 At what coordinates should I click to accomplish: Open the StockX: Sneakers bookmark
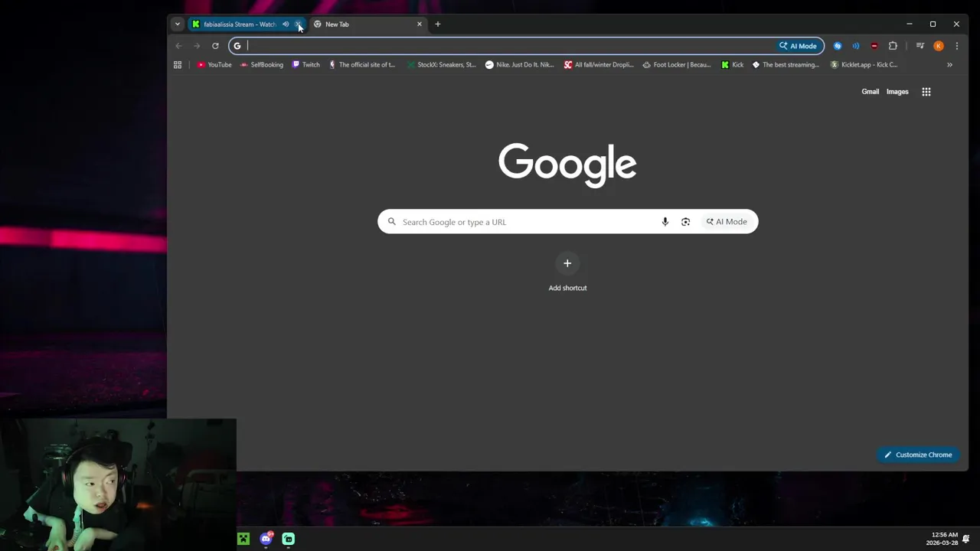pyautogui.click(x=442, y=65)
